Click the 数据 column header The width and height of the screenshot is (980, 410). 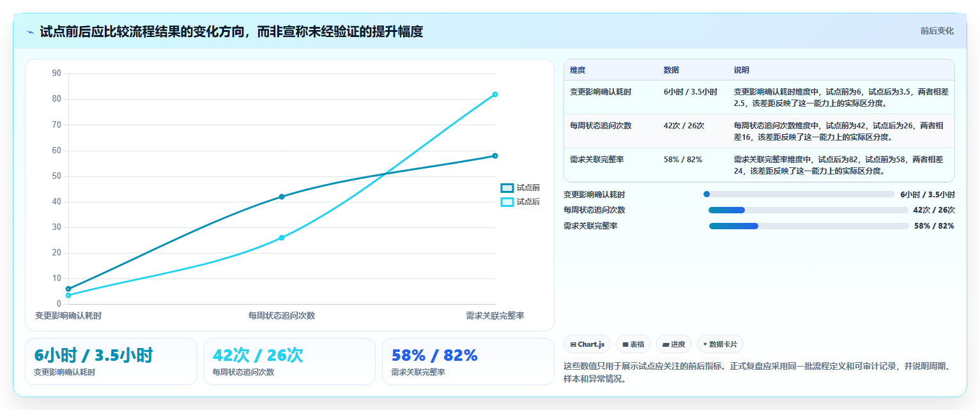point(671,70)
